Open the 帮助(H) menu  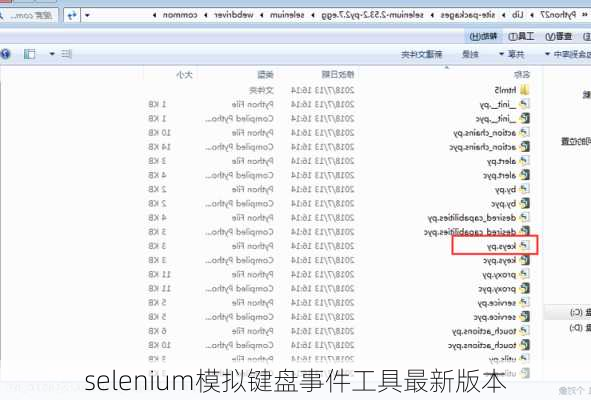483,36
